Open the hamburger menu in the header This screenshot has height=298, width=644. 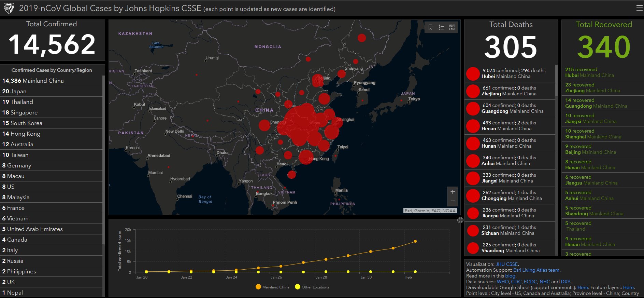tap(639, 8)
